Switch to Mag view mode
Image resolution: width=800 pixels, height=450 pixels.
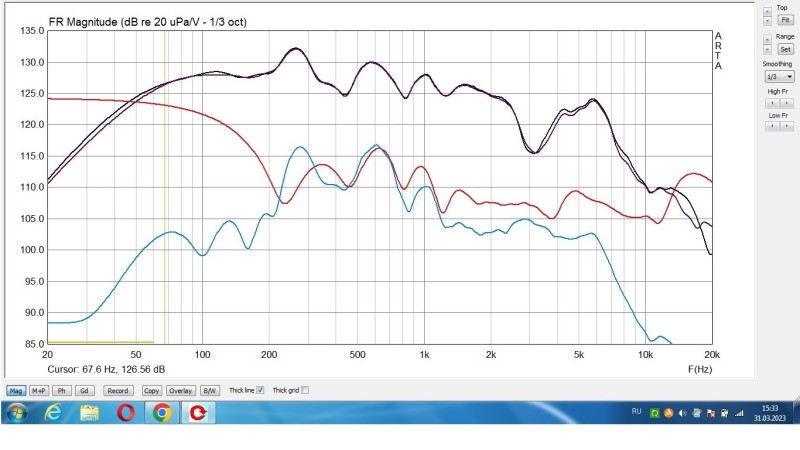(x=16, y=391)
